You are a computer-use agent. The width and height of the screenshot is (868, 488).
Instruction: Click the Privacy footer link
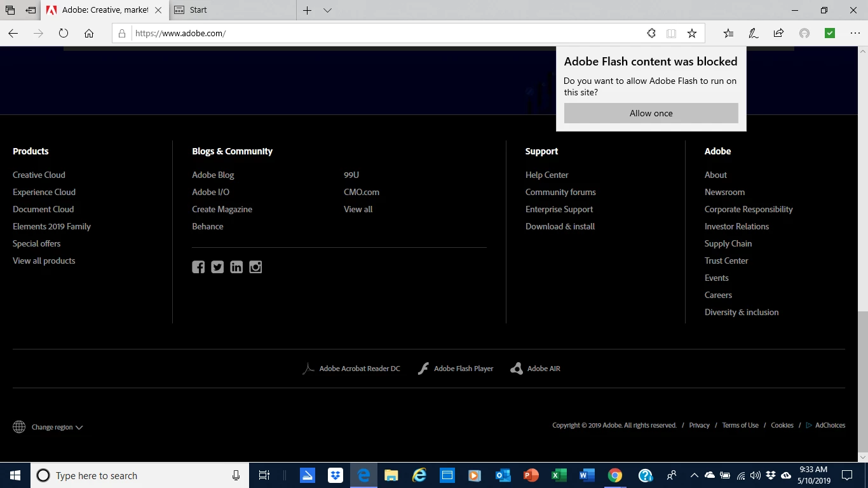[x=699, y=425]
